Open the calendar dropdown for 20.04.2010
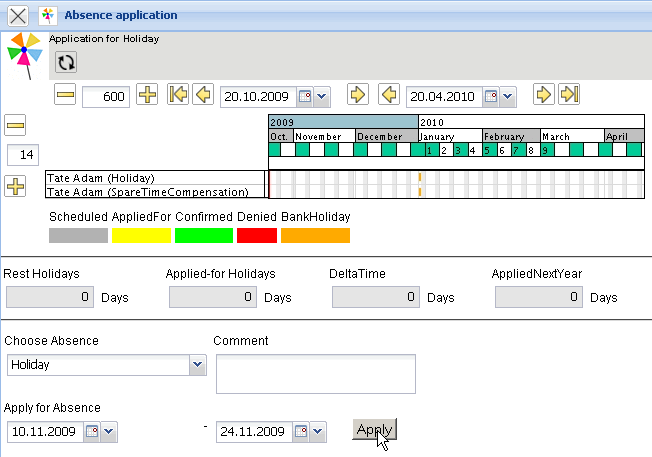The height and width of the screenshot is (457, 652). pos(507,97)
